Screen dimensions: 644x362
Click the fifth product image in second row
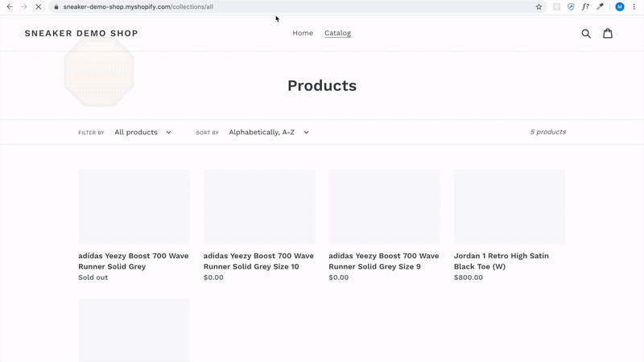pyautogui.click(x=134, y=331)
